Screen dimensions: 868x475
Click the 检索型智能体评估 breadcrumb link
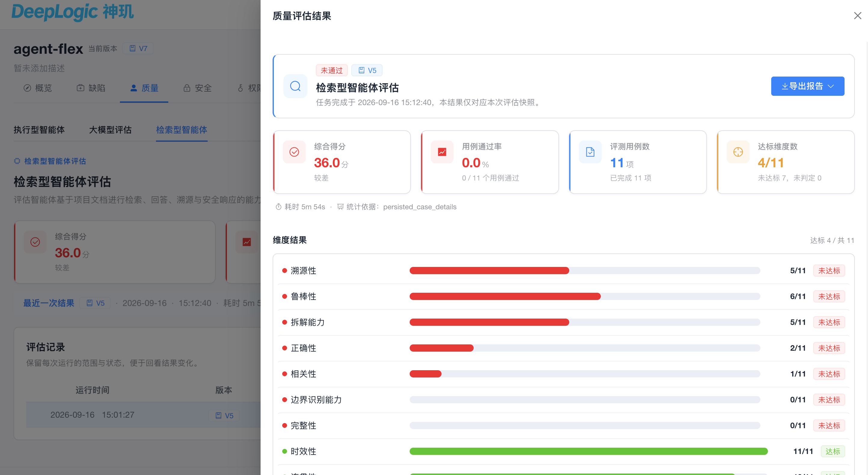(x=50, y=161)
